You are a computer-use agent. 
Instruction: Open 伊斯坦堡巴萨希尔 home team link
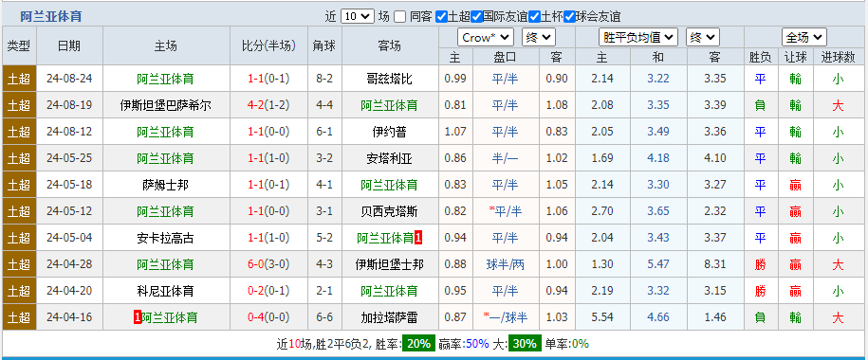[165, 105]
